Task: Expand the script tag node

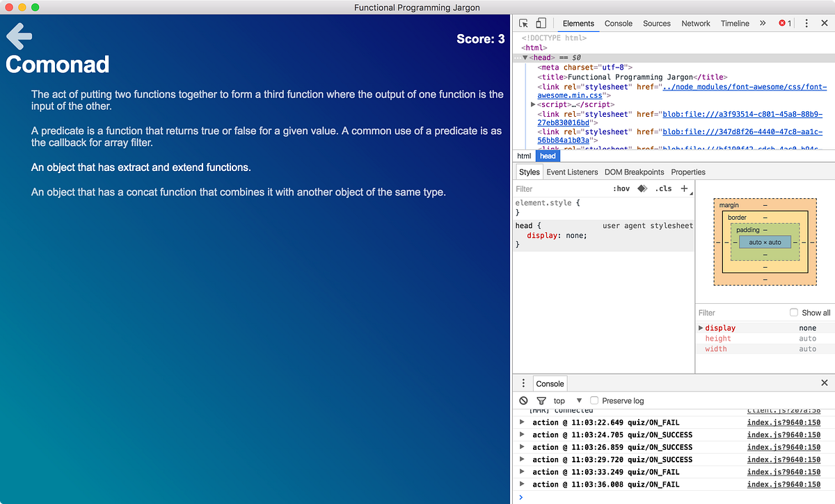Action: [533, 104]
